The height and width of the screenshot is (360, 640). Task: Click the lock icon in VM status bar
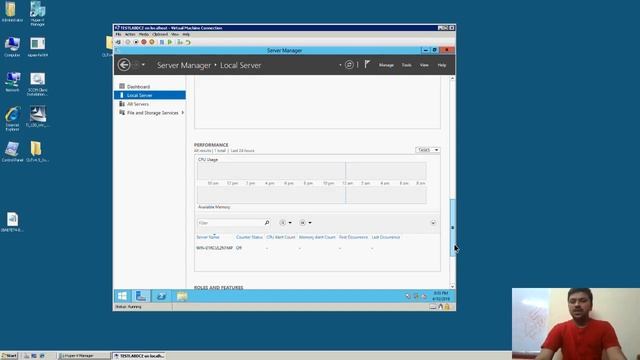pos(447,307)
